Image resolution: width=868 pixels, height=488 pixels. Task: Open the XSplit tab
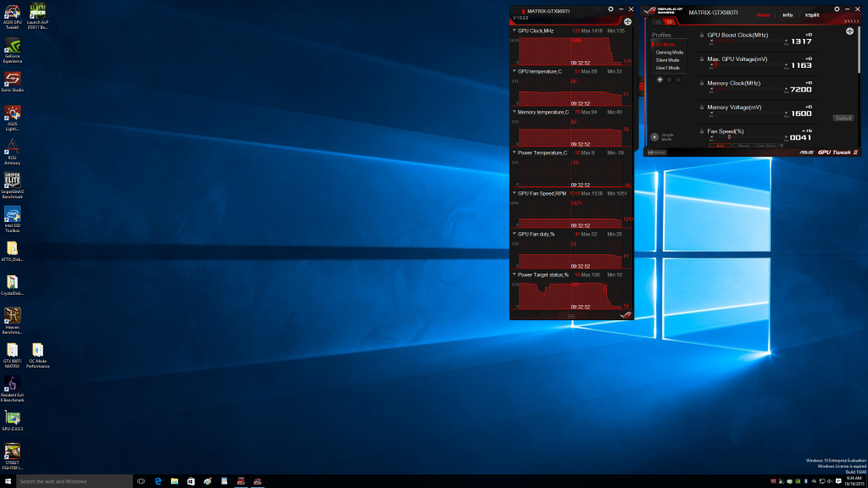click(811, 15)
